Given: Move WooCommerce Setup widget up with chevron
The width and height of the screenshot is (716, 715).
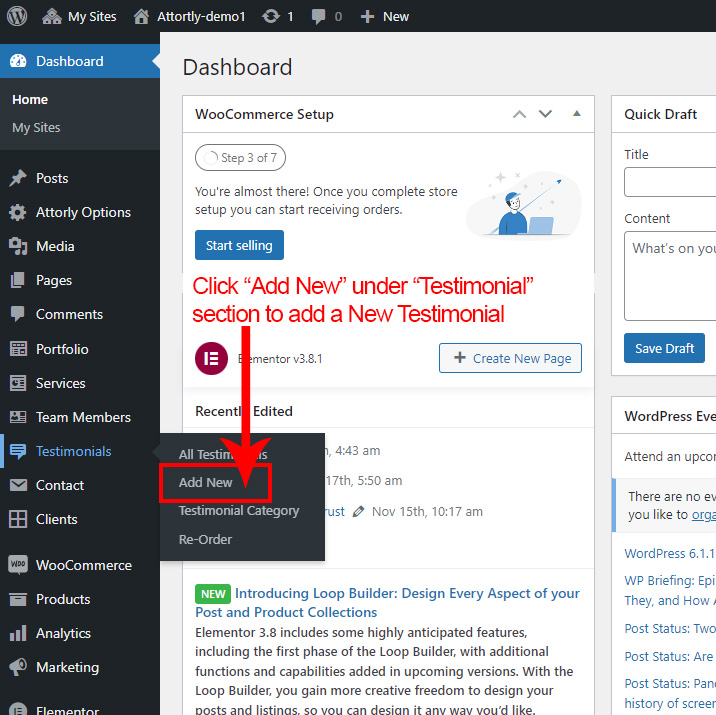Looking at the screenshot, I should tap(519, 114).
